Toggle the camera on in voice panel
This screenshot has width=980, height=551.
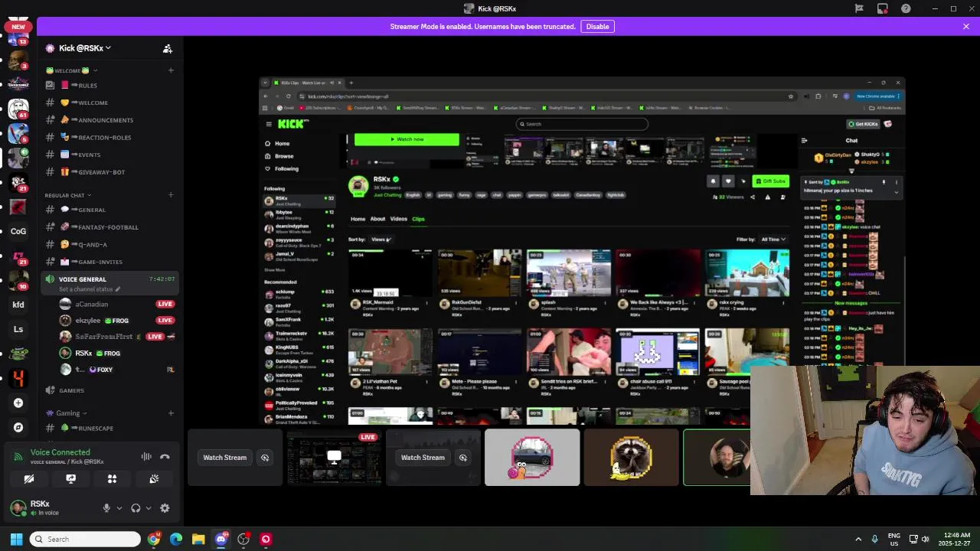pos(29,478)
